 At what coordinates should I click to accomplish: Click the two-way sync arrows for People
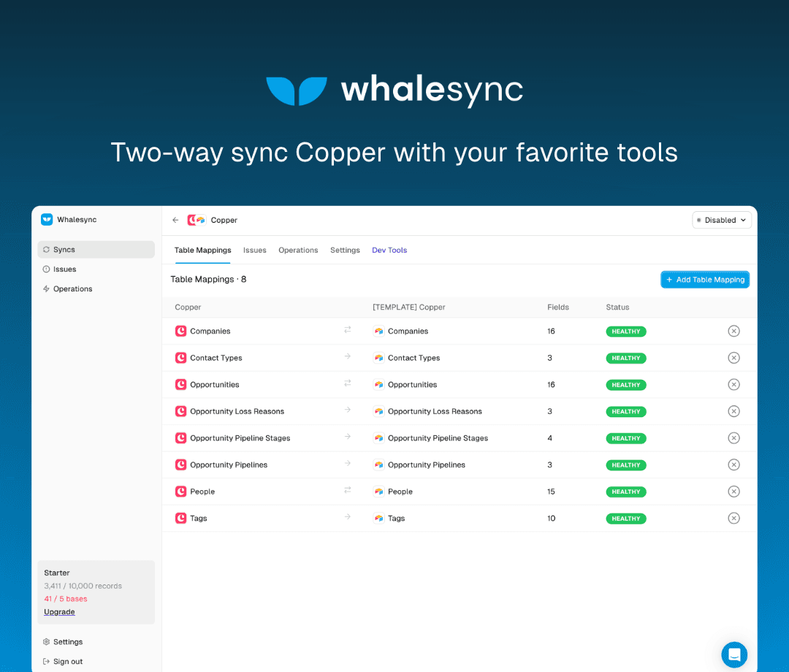[x=347, y=490]
